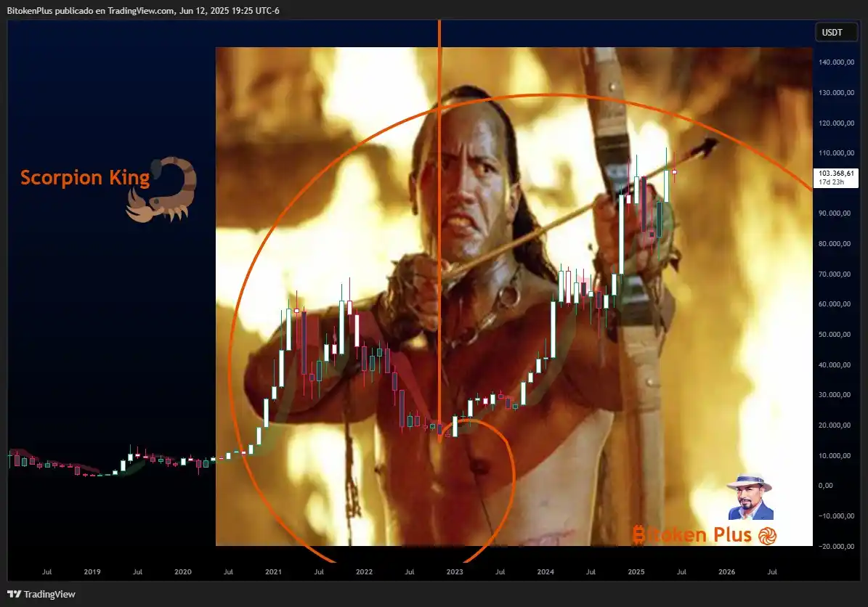The width and height of the screenshot is (868, 607).
Task: Click the 2023 label on time axis
Action: point(455,571)
